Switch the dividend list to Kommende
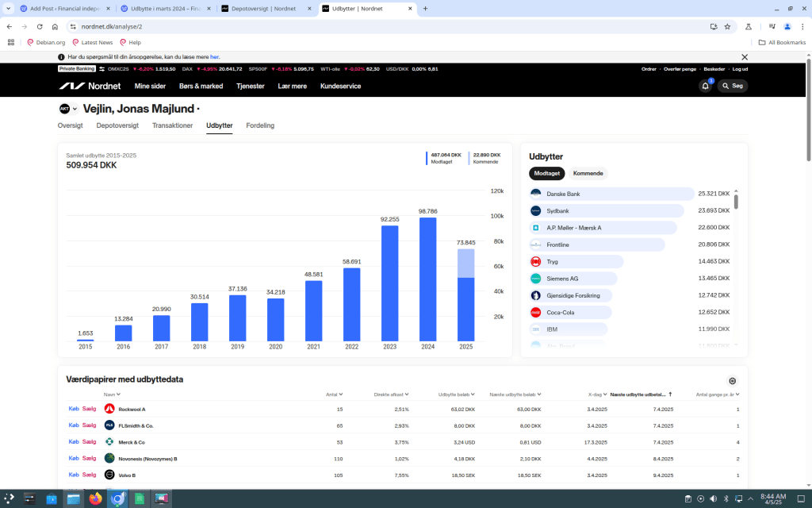The width and height of the screenshot is (812, 508). [x=588, y=173]
